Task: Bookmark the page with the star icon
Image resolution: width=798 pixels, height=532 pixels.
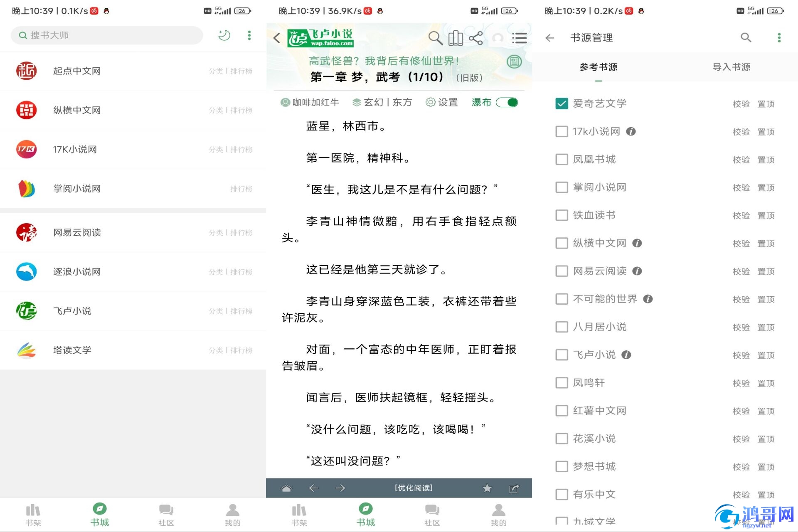Action: (x=487, y=488)
